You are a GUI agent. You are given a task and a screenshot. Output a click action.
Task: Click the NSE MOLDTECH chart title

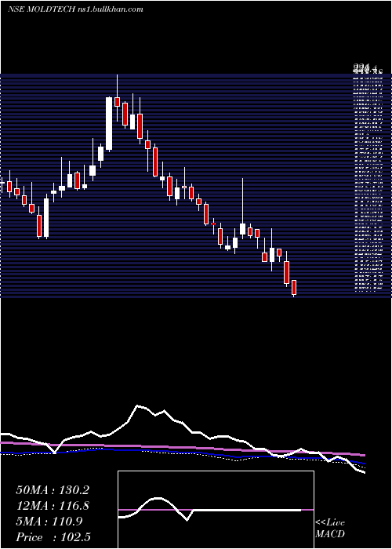[x=75, y=9]
